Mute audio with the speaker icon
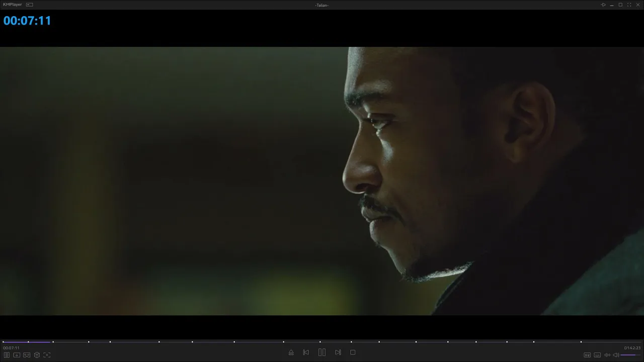 [616, 355]
